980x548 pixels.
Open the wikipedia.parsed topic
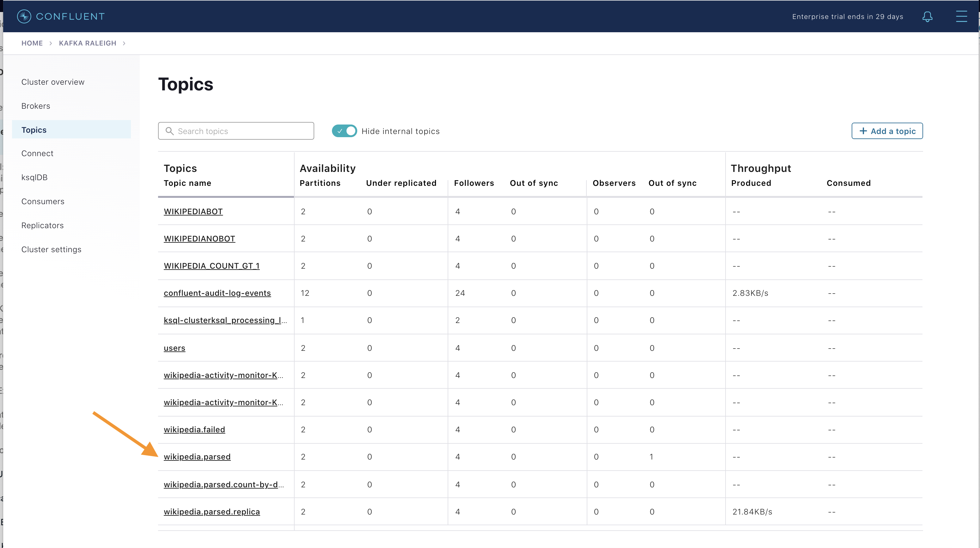coord(197,456)
